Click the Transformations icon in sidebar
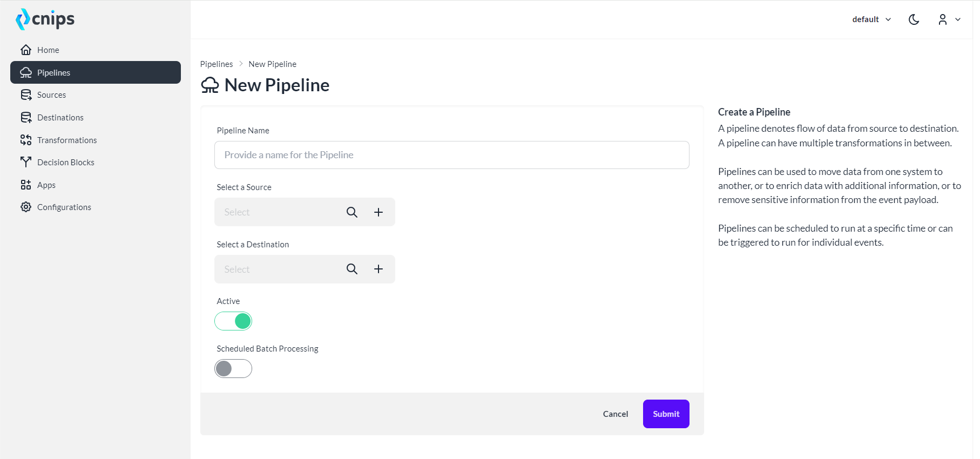 pos(26,140)
